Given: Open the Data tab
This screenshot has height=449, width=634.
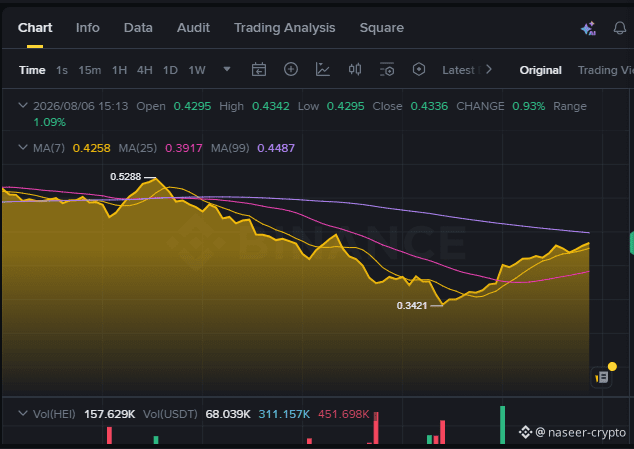Looking at the screenshot, I should pyautogui.click(x=138, y=28).
